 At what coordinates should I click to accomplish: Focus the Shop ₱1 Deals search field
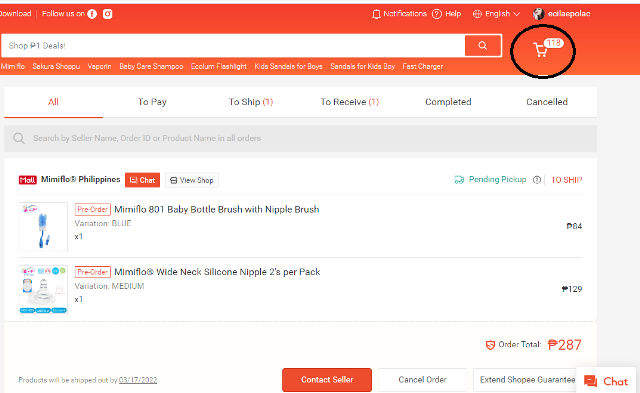(233, 45)
